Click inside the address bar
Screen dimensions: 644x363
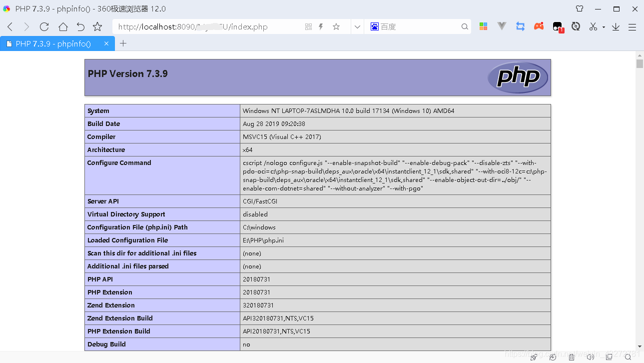tap(200, 26)
